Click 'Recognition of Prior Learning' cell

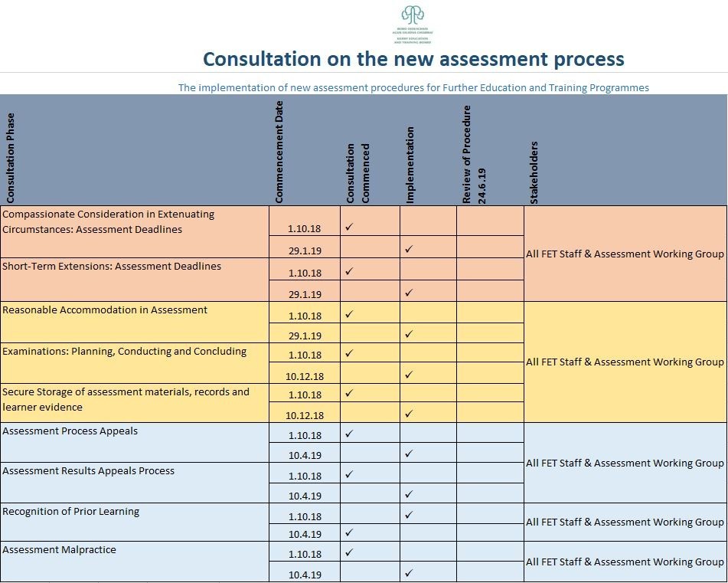click(x=135, y=522)
